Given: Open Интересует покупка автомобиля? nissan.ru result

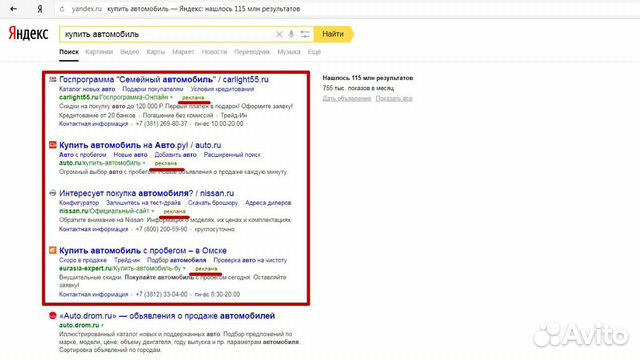Looking at the screenshot, I should coord(147,193).
